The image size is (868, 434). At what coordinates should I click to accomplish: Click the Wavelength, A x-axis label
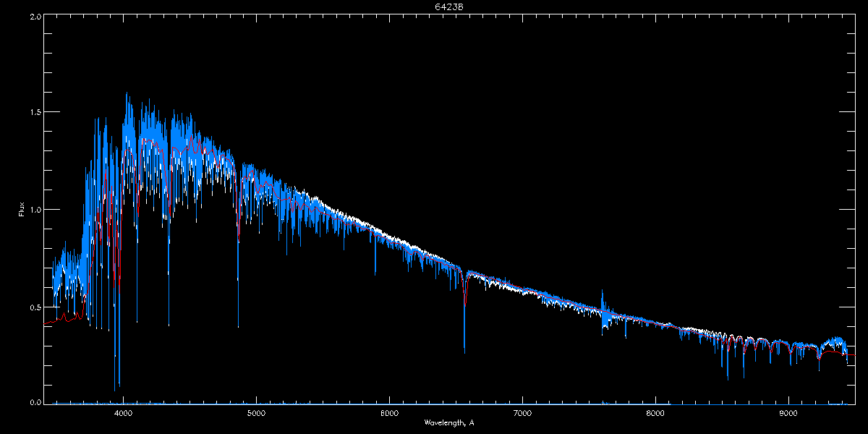point(448,422)
